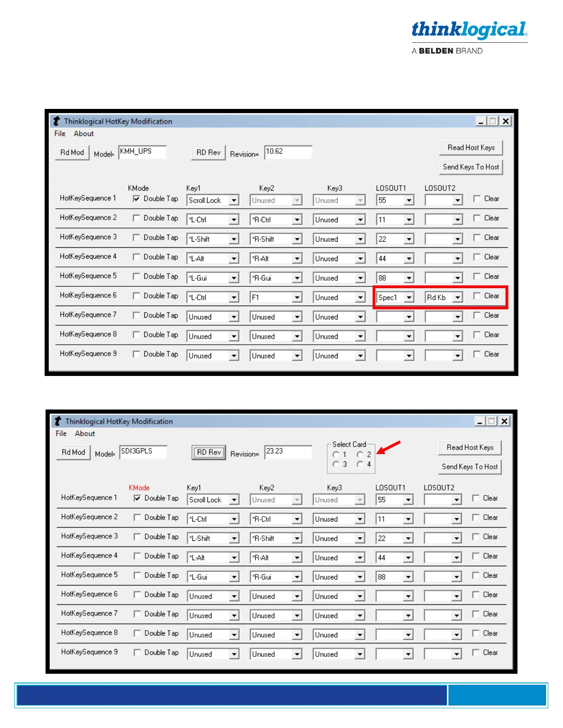Viewport: 563px width, 728px height.
Task: Select card 2 radio button
Action: 360,454
